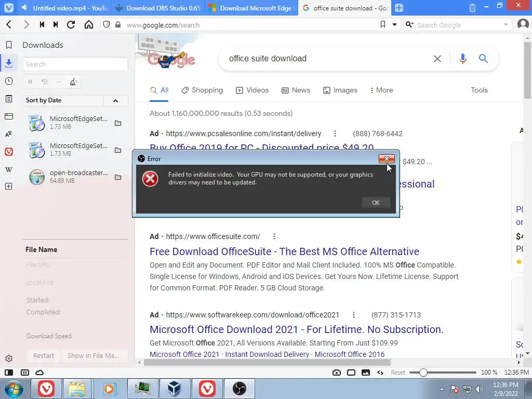Open Microsoft Office Download 2021 link
Screen dimensions: 532x399
pyautogui.click(x=297, y=329)
